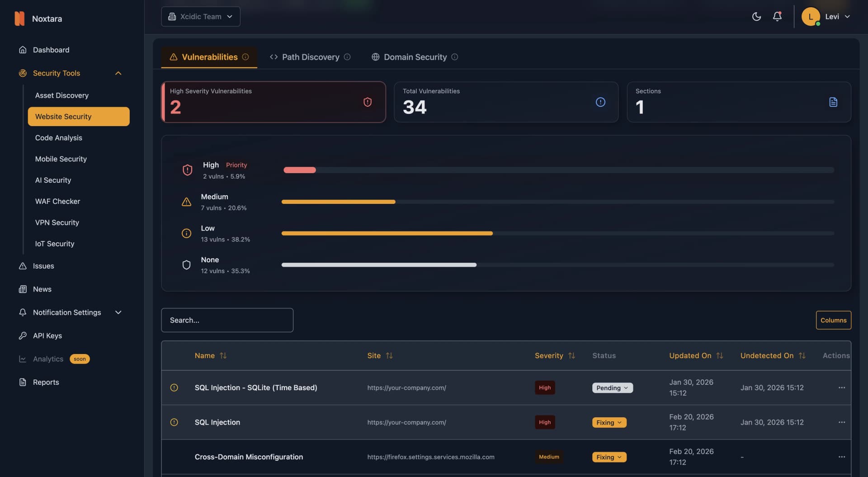
Task: Click the Columns button above the table
Action: (833, 320)
